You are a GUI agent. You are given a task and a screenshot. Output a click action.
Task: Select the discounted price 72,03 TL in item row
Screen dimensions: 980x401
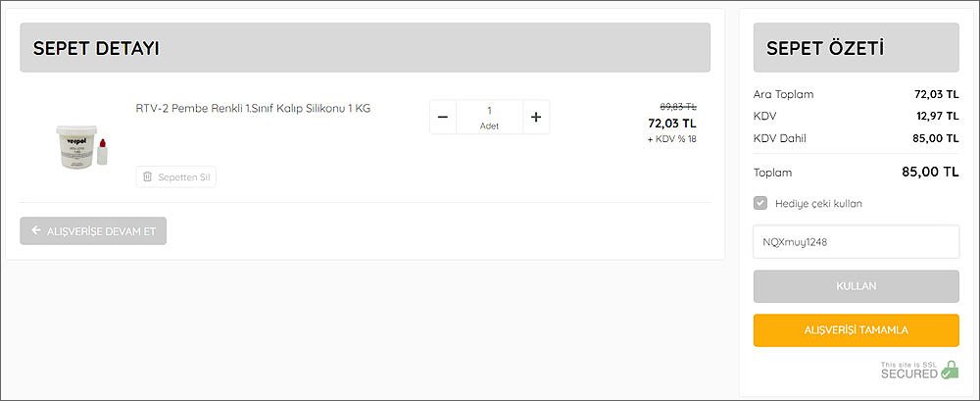[x=672, y=123]
